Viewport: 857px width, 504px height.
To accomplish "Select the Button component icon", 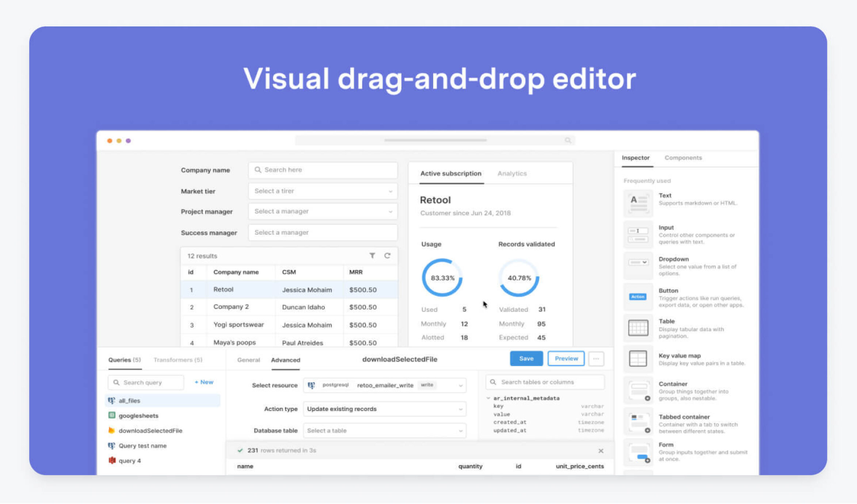I will 638,297.
